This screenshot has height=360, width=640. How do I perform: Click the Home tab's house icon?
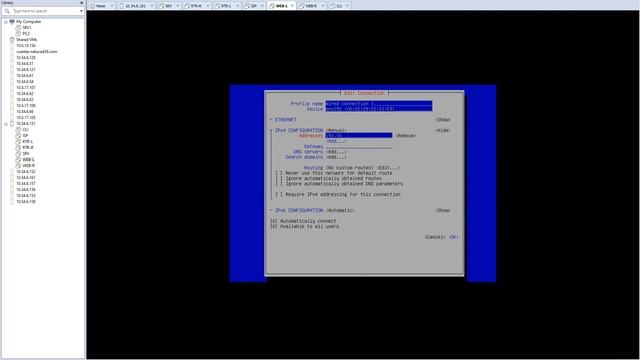[92, 6]
